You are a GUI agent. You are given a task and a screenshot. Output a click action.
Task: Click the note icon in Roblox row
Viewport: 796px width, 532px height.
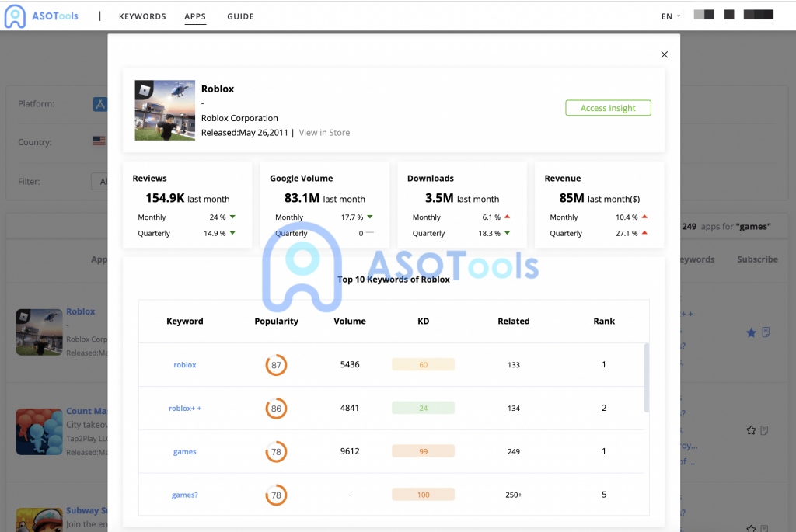(x=766, y=332)
